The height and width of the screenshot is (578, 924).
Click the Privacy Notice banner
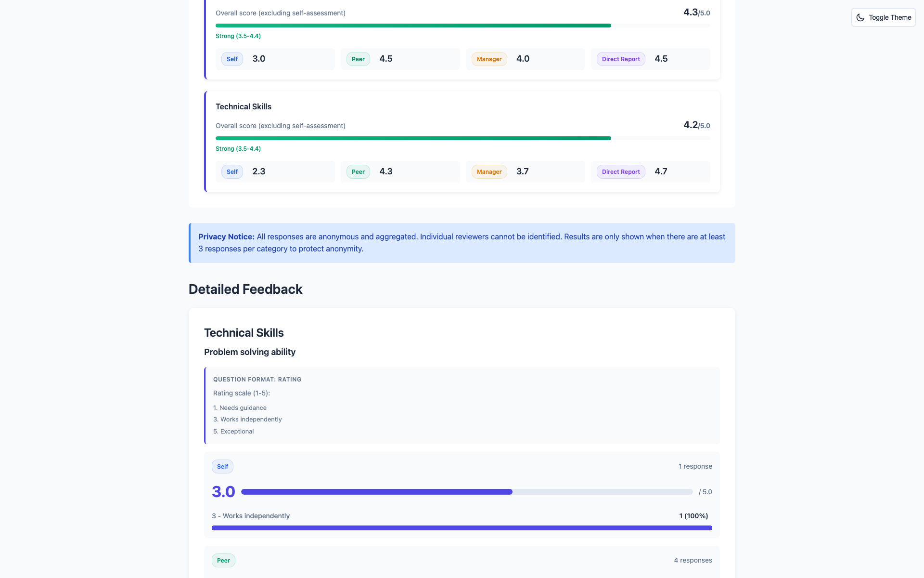click(462, 243)
